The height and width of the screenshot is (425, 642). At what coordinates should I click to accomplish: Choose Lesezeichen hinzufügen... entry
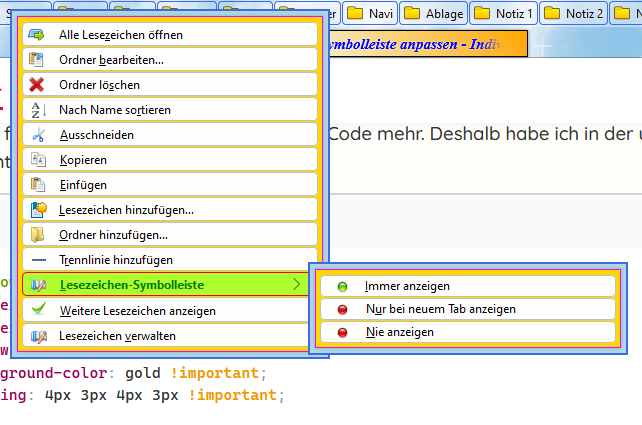(x=170, y=209)
